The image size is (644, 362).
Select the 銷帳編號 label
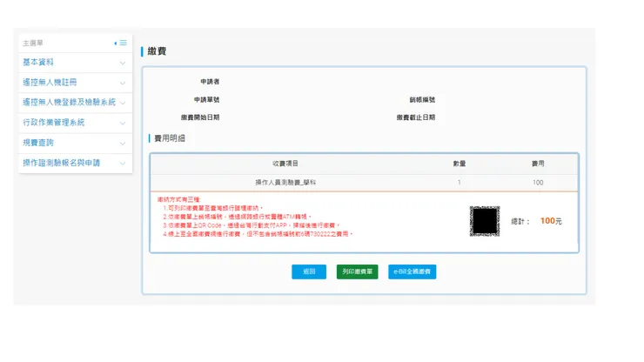(x=422, y=99)
